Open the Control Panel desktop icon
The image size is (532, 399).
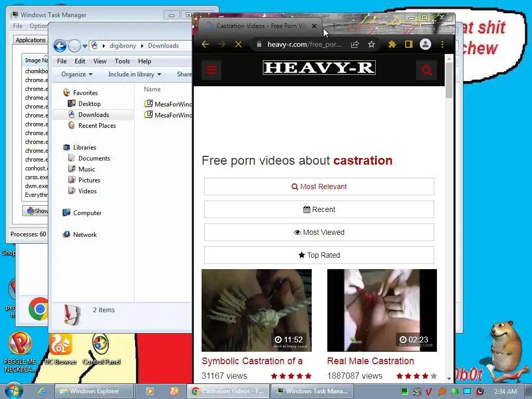click(x=101, y=350)
